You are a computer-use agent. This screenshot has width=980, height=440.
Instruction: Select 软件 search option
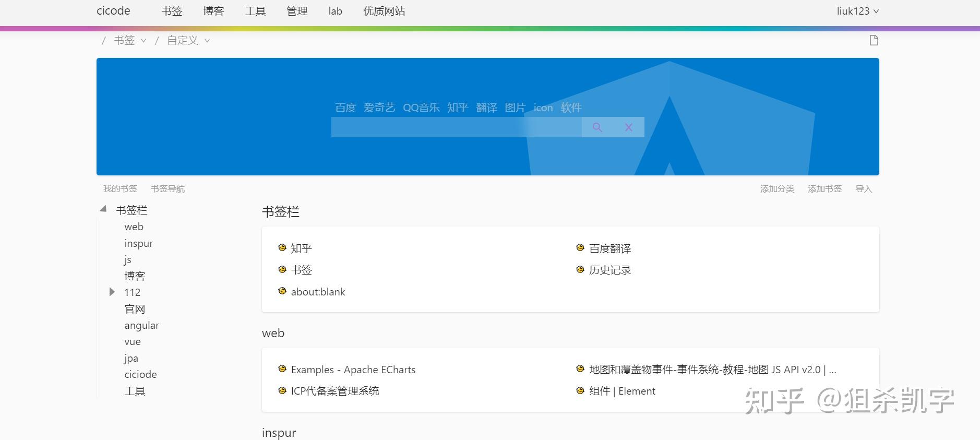[x=571, y=108]
